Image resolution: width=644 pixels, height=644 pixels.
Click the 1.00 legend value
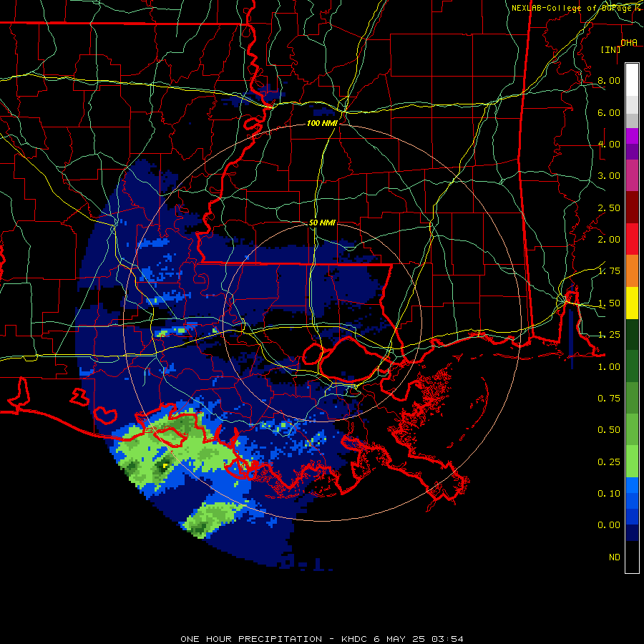click(x=609, y=367)
